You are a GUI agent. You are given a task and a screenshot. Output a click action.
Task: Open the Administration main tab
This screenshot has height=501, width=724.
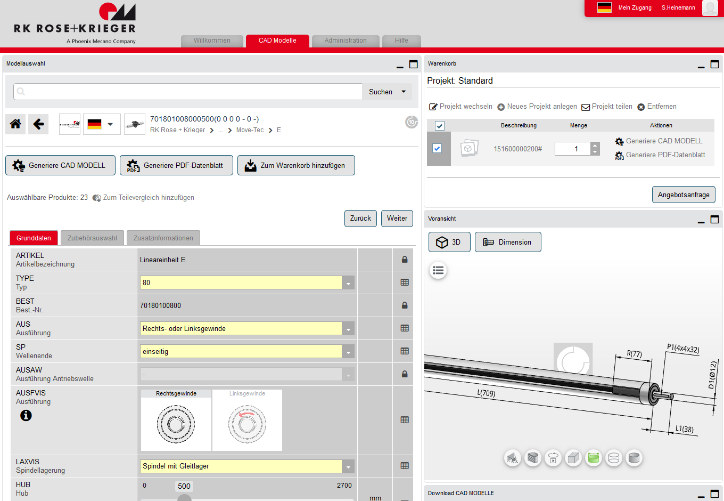tap(345, 41)
